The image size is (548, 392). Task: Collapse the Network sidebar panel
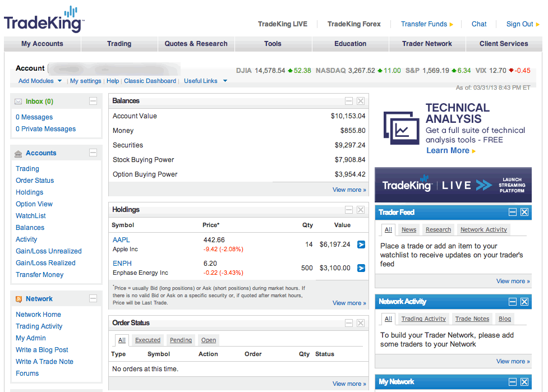click(93, 298)
